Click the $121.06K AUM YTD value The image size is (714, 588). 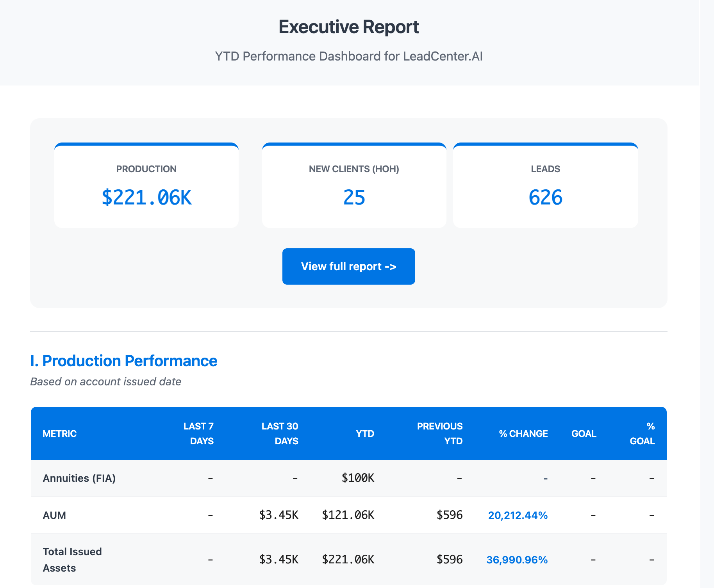pyautogui.click(x=348, y=515)
